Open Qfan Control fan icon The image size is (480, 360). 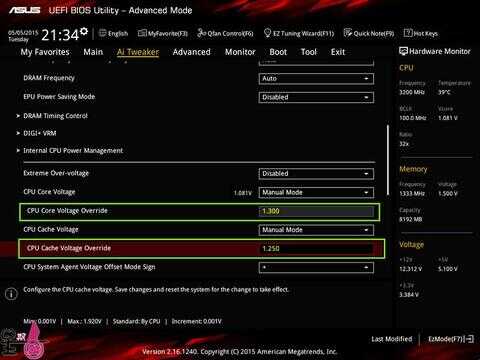[201, 33]
